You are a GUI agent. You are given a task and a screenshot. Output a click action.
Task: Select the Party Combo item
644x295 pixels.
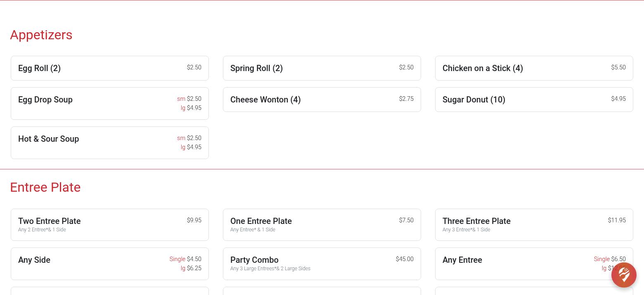coord(322,264)
